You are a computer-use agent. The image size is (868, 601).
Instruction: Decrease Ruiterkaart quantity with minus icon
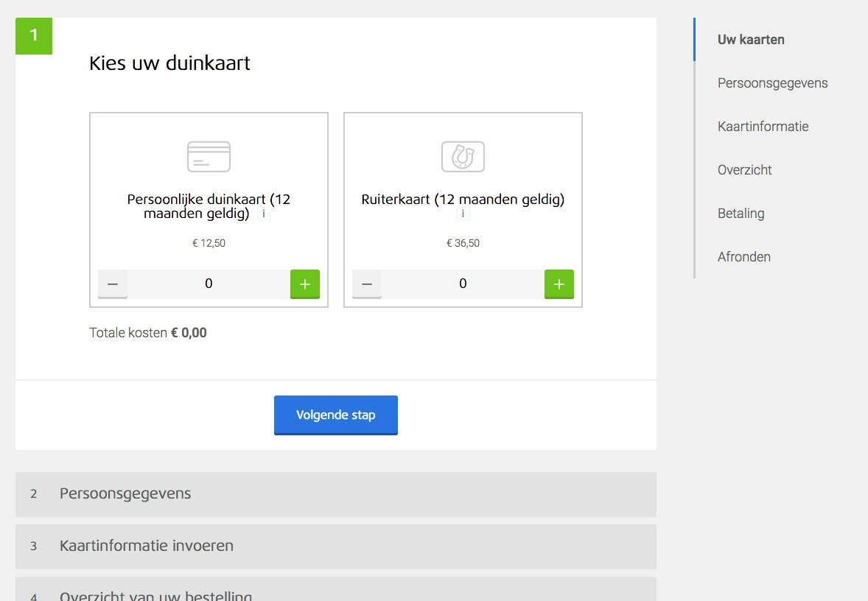[366, 284]
